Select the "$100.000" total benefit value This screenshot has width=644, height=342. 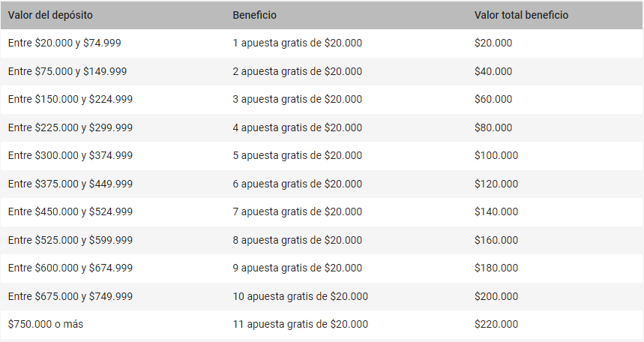pyautogui.click(x=496, y=155)
